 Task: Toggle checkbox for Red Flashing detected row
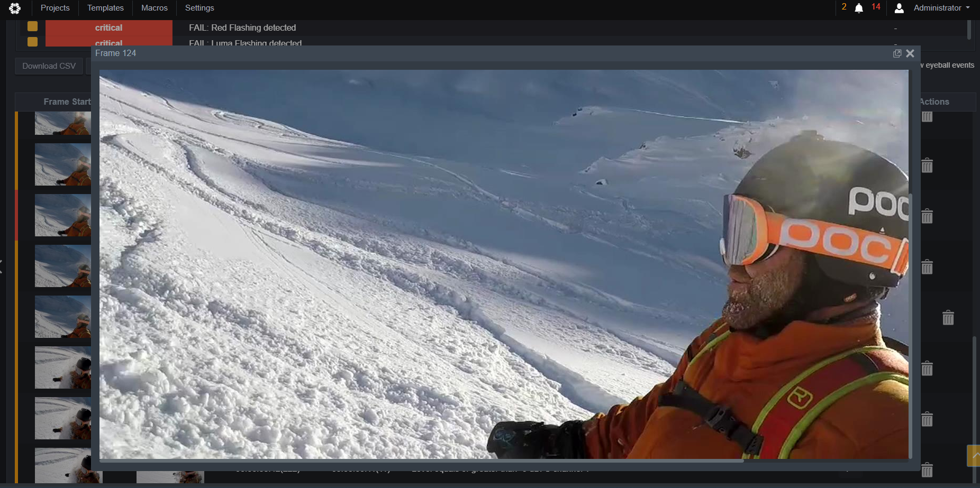point(32,26)
